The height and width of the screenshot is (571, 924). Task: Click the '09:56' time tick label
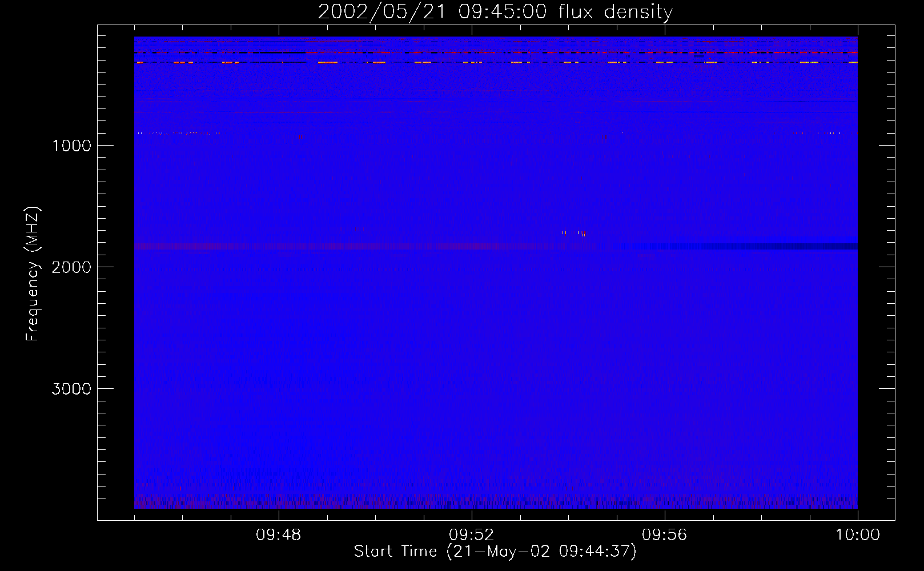(665, 535)
